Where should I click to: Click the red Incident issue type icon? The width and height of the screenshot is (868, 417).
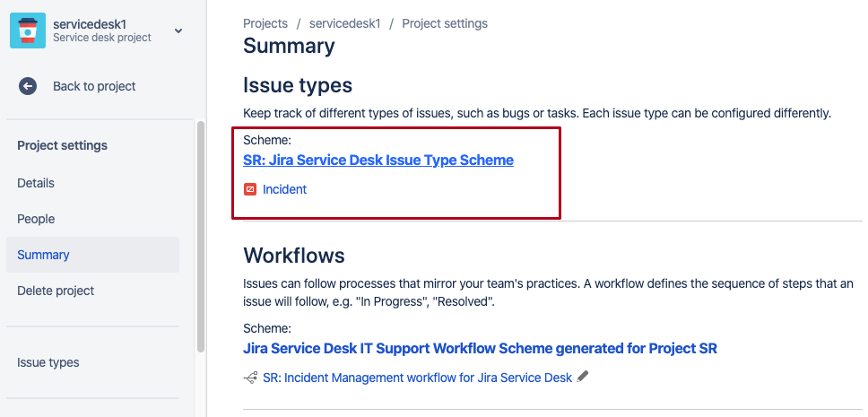(x=250, y=189)
